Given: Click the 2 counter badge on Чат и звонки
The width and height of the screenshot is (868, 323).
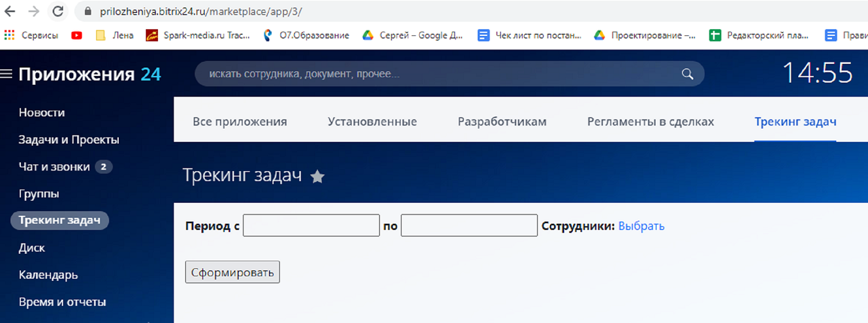Looking at the screenshot, I should [104, 167].
